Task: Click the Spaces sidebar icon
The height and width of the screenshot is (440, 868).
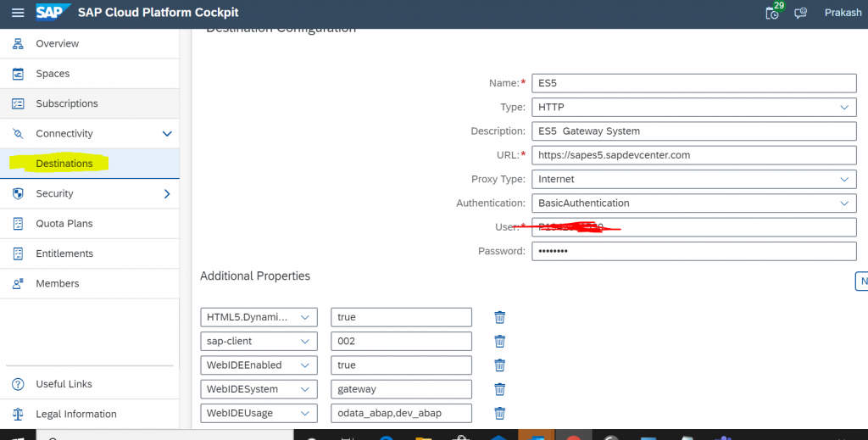Action: pos(18,74)
